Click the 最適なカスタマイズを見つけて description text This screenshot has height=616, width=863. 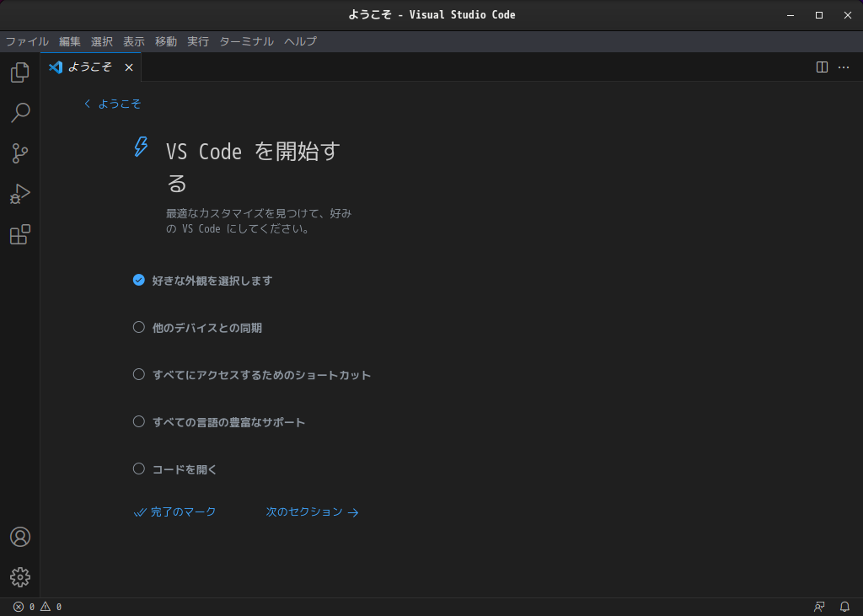[x=259, y=221]
